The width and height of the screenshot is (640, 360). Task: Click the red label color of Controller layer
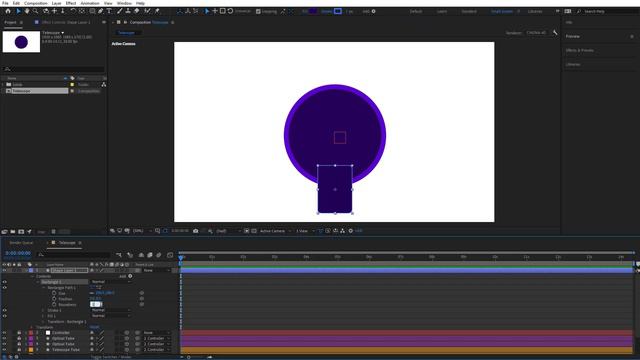(x=31, y=333)
